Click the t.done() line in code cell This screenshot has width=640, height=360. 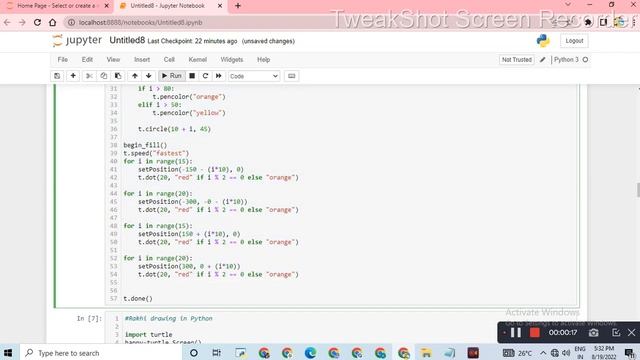point(138,299)
